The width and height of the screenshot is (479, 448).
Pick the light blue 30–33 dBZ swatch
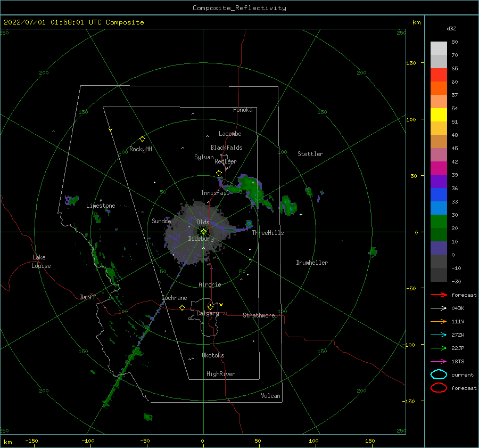point(439,208)
